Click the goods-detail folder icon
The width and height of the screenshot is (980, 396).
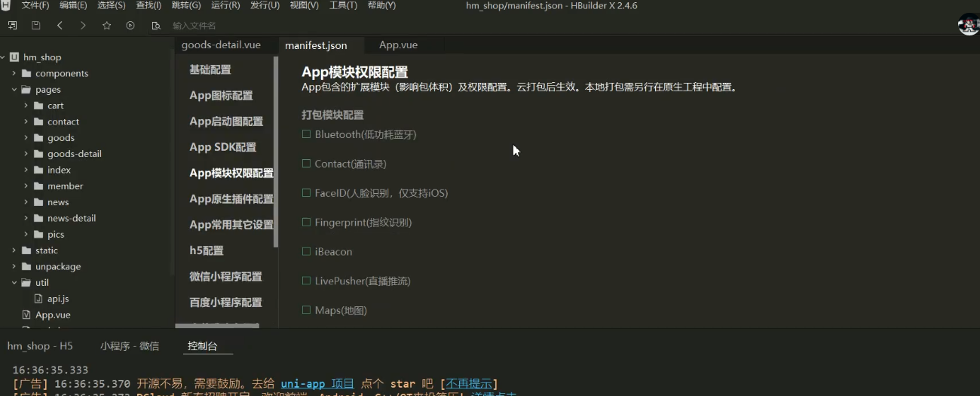coord(38,154)
